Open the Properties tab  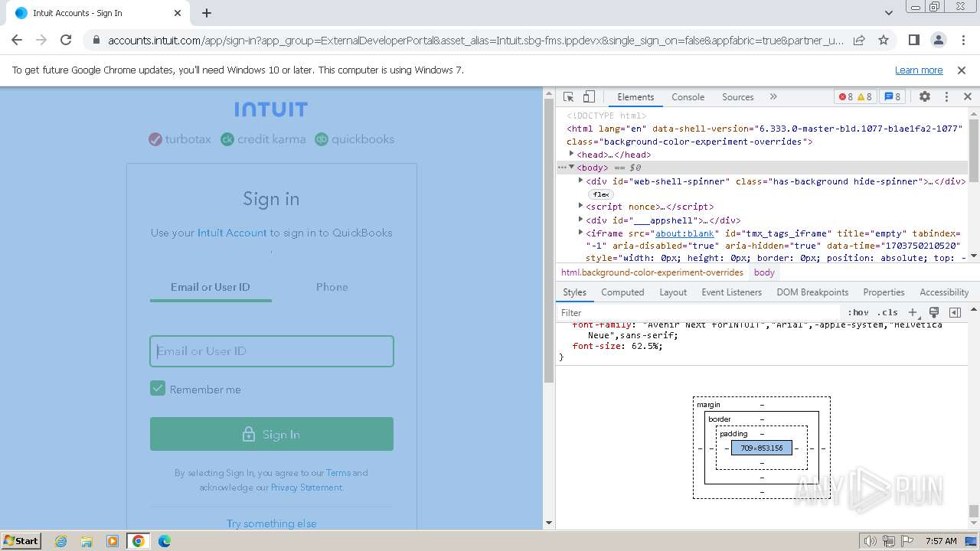coord(884,292)
